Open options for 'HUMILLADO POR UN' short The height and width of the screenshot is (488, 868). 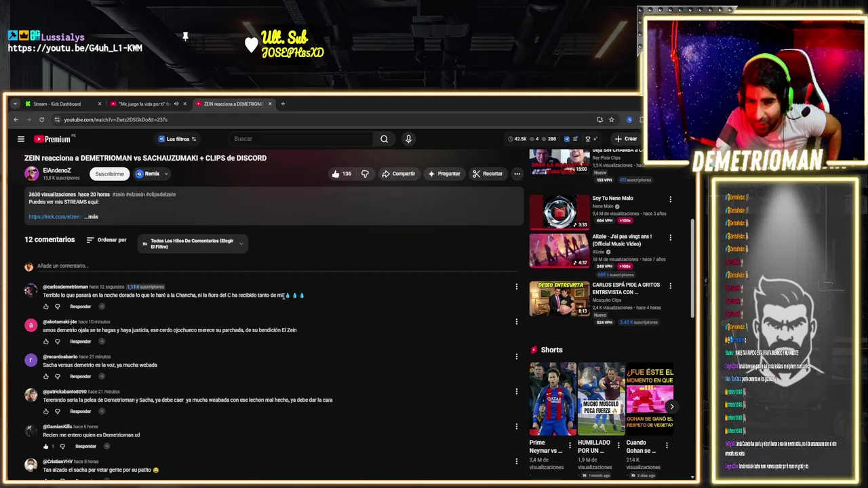point(618,445)
